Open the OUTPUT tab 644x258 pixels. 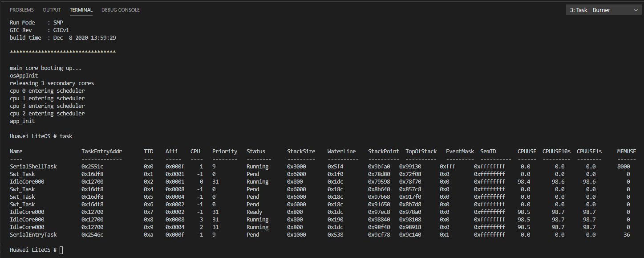pos(52,10)
